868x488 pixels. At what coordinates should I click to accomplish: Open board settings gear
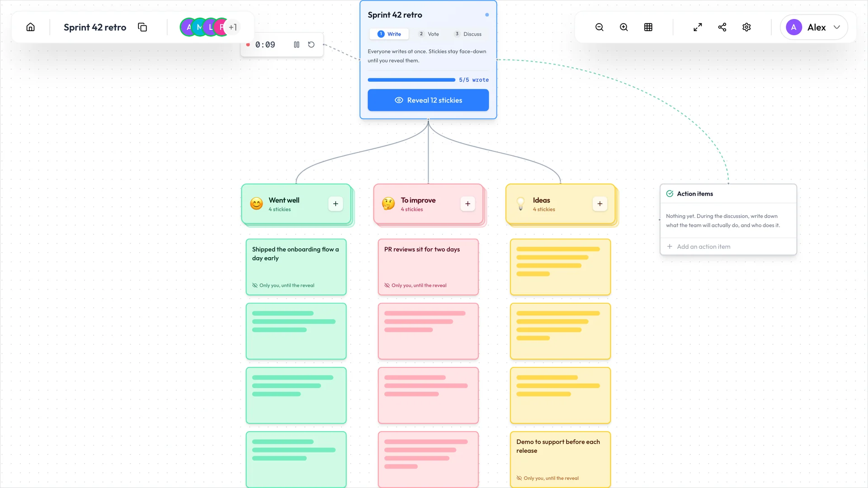pos(747,27)
